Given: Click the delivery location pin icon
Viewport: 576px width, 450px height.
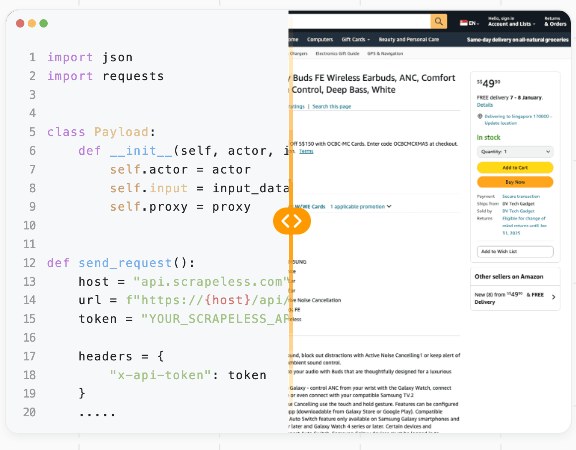Looking at the screenshot, I should click(479, 116).
